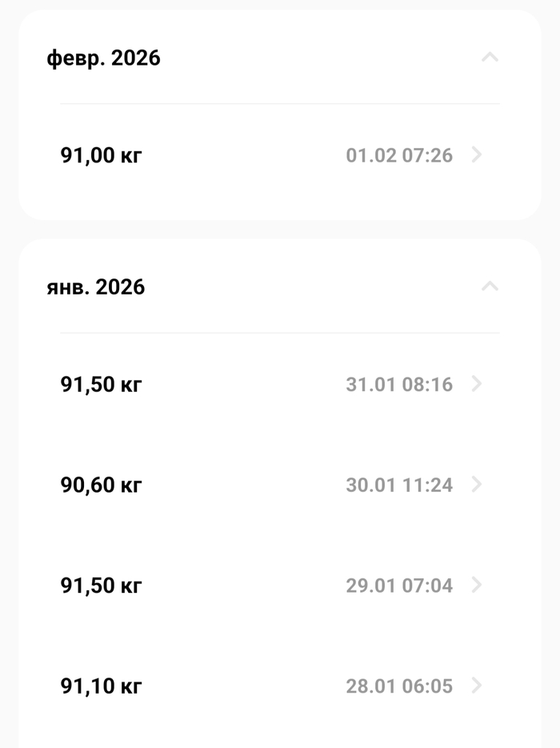
Task: Open details arrow for 29.01 07:04 entry
Action: (477, 585)
